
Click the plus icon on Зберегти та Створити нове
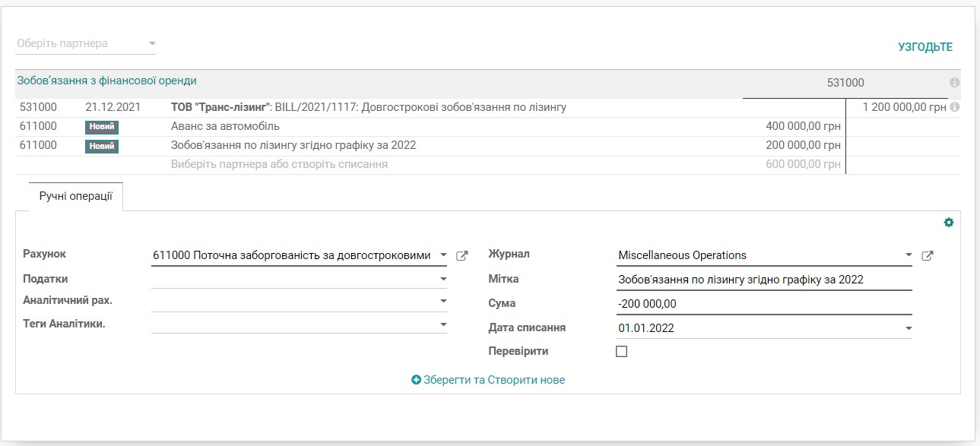(x=417, y=380)
